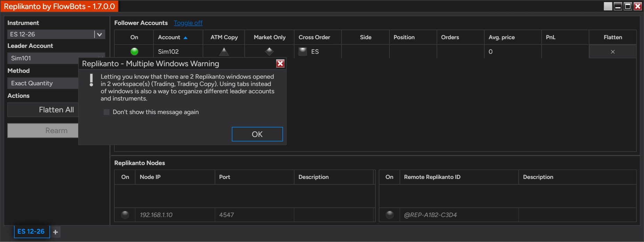Open the Method Exact Quantity dropdown
Viewport: 644px width, 242px height.
click(43, 83)
